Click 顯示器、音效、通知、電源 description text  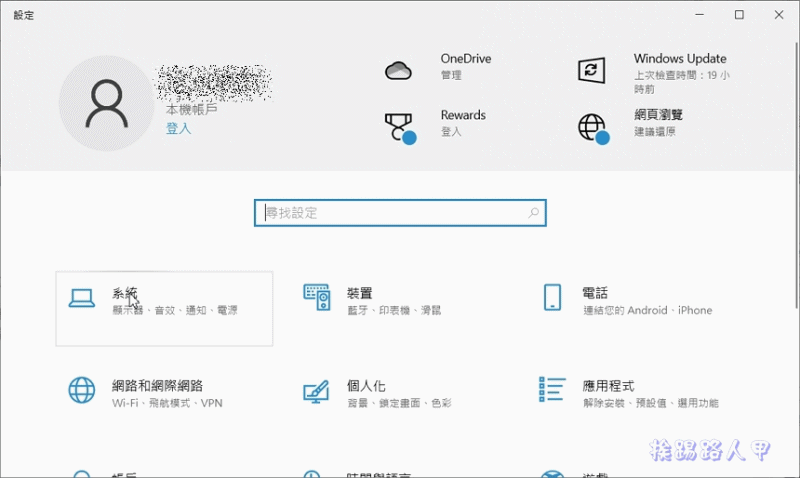[174, 310]
